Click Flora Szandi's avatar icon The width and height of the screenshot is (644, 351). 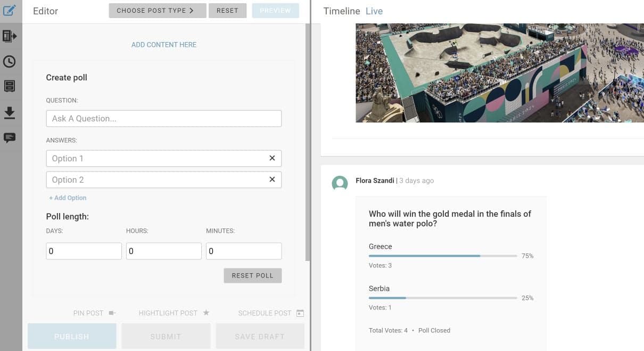pyautogui.click(x=340, y=183)
